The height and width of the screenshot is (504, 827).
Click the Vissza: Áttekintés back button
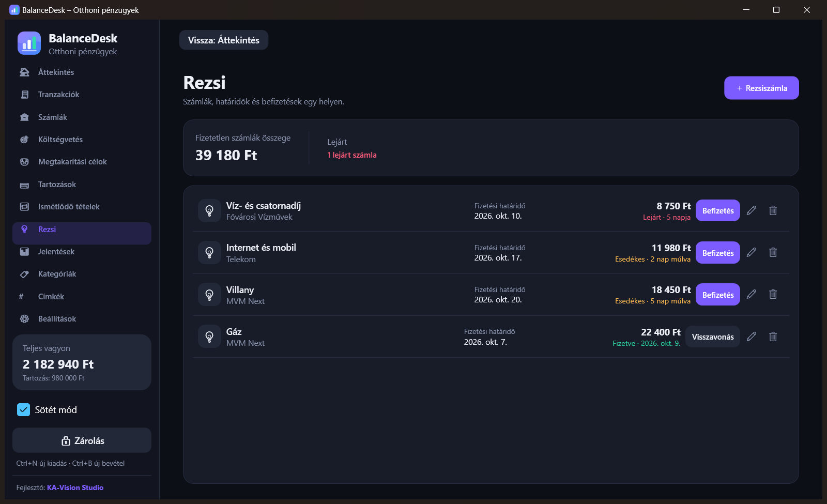coord(224,40)
